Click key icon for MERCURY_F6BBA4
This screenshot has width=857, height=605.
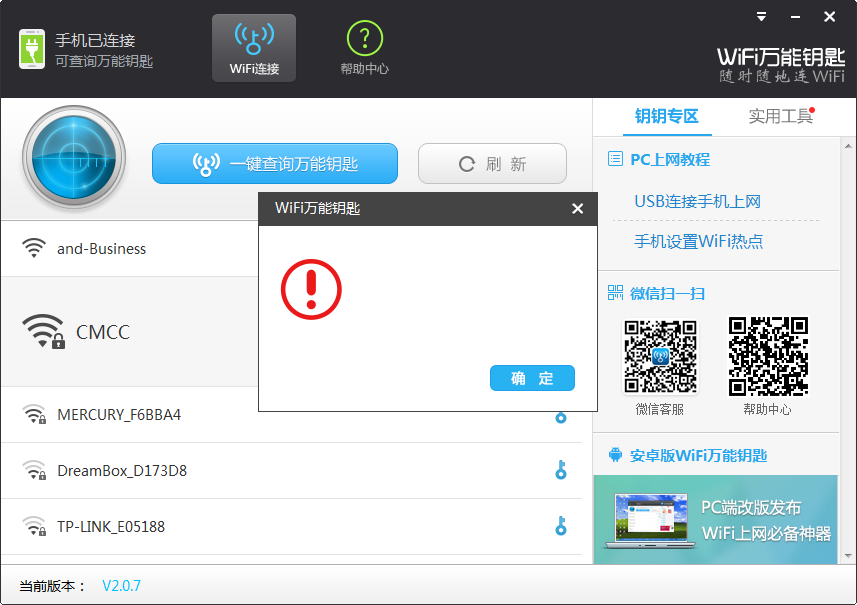561,418
